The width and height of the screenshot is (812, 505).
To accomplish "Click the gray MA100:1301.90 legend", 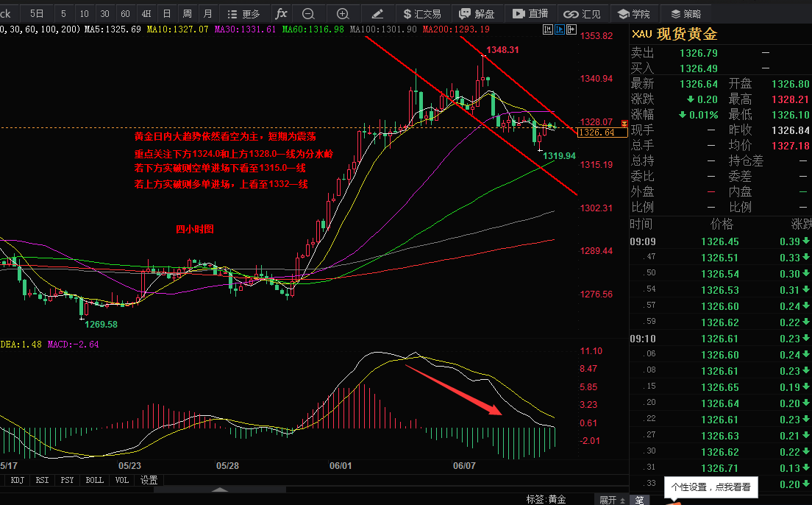I will coord(382,29).
